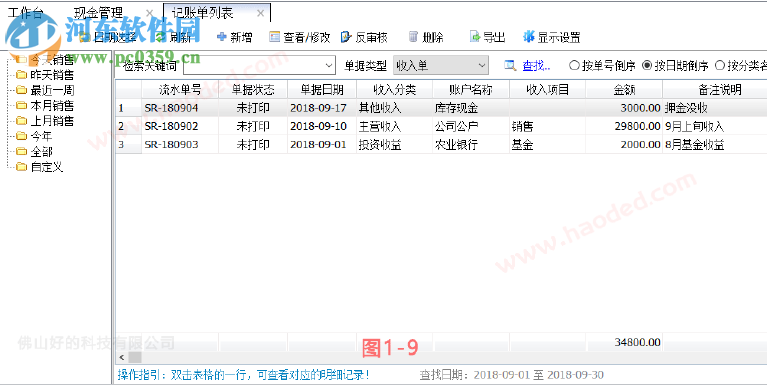This screenshot has width=767, height=387.
Task: Select the 本月销售 folder icon
Action: click(21, 105)
